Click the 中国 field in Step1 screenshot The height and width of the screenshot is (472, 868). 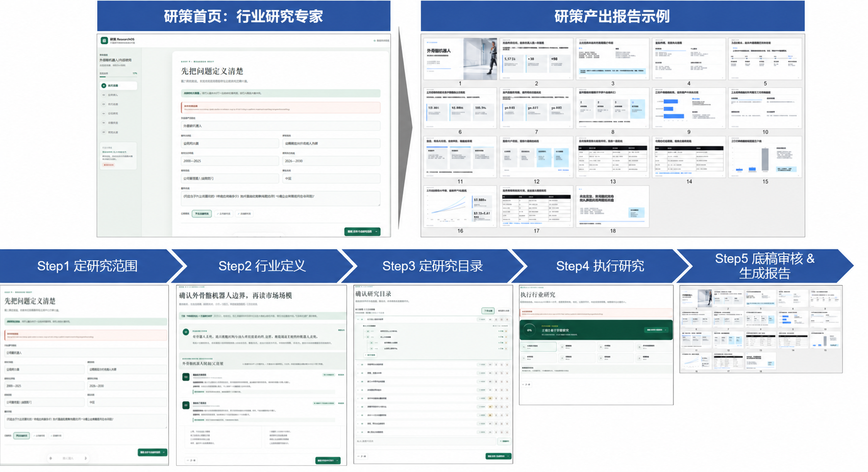click(x=127, y=402)
